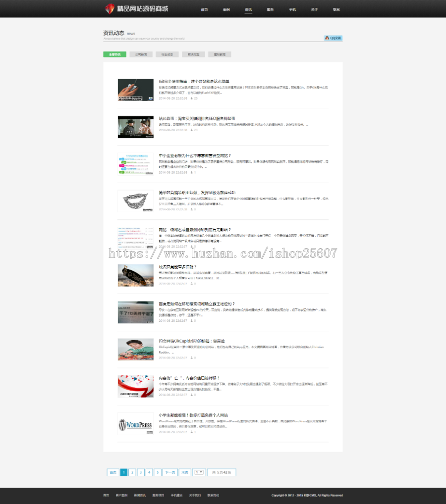Screen dimensions: 446x504
Task: Click the 共5页42条 total count box
Action: coord(222,472)
